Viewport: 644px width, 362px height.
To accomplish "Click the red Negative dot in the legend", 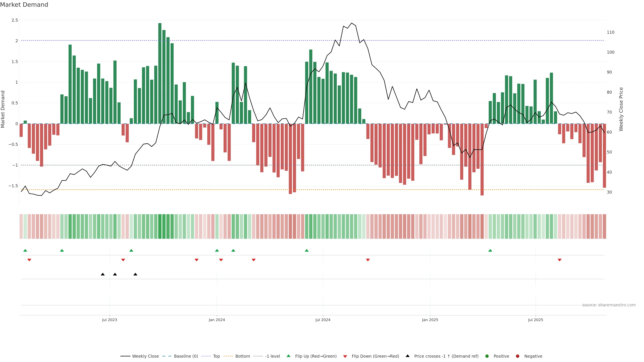I will click(518, 356).
